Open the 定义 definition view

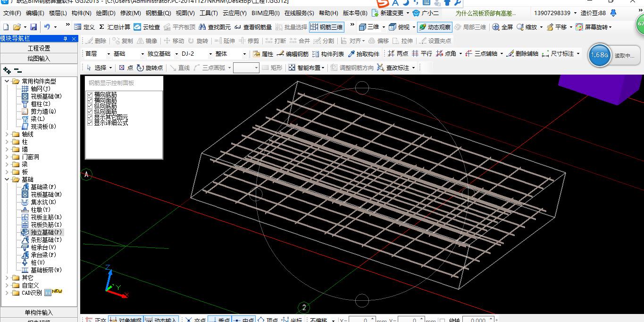click(85, 27)
